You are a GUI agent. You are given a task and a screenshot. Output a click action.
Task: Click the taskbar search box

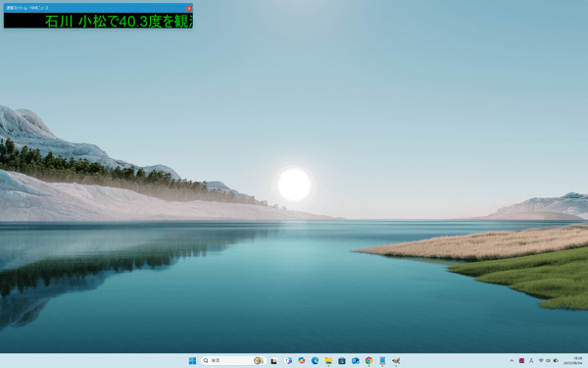[233, 361]
